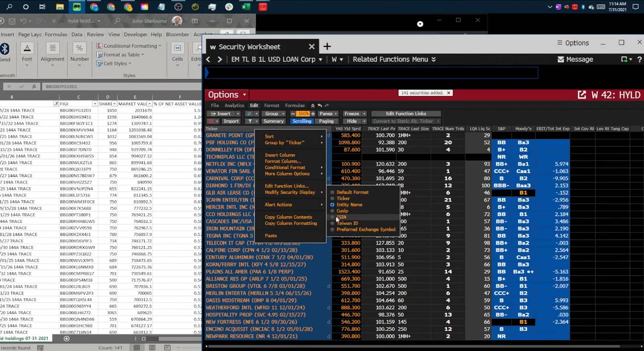
Task: Open the Analytics menu in worksheet
Action: 234,106
